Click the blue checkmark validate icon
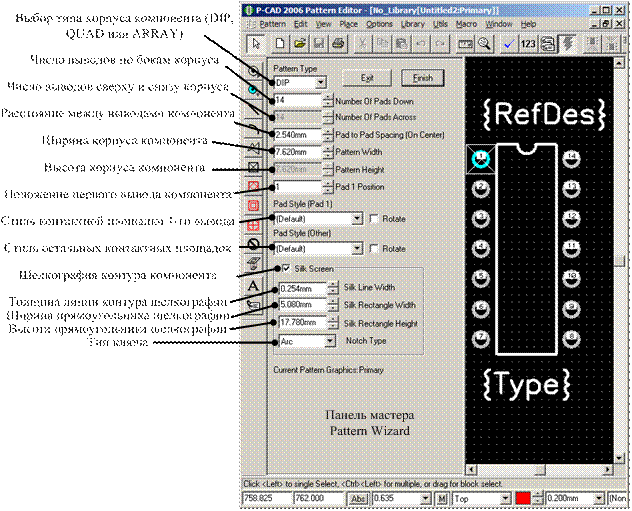This screenshot has height=511, width=632. pos(508,43)
